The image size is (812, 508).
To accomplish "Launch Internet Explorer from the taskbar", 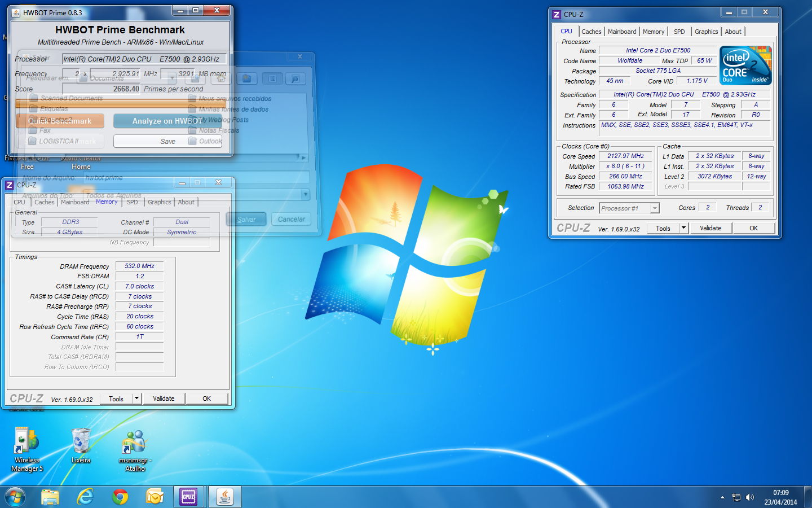I will click(x=85, y=497).
